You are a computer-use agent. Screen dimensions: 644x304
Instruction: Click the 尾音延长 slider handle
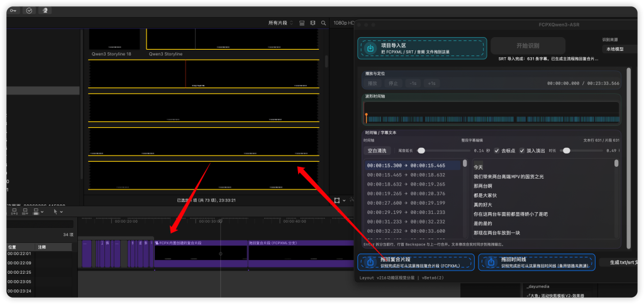421,150
